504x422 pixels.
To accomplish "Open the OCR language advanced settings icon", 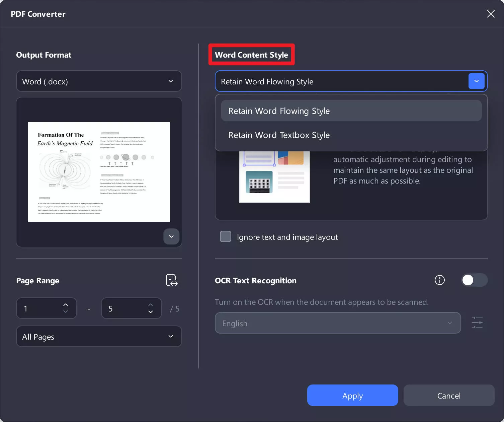I will click(x=477, y=323).
